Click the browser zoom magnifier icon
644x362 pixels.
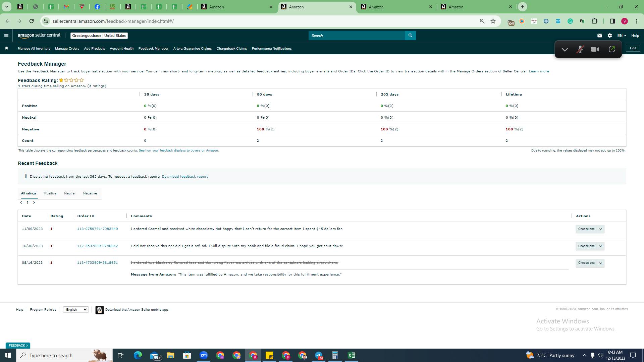[x=482, y=21]
